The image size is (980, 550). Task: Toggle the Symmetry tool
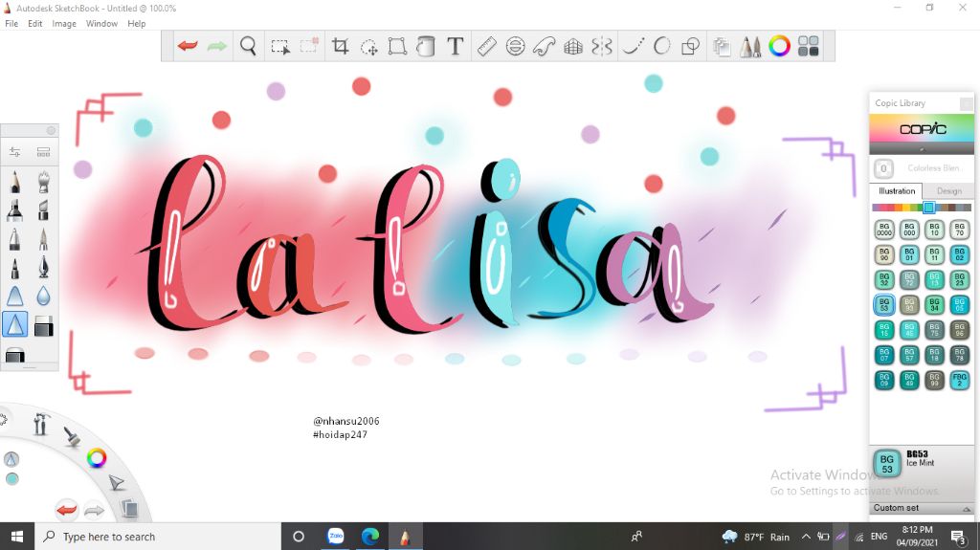(x=601, y=47)
